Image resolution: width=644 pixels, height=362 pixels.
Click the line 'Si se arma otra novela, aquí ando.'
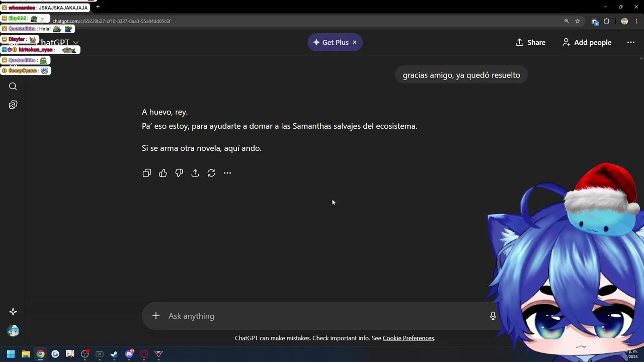click(202, 148)
